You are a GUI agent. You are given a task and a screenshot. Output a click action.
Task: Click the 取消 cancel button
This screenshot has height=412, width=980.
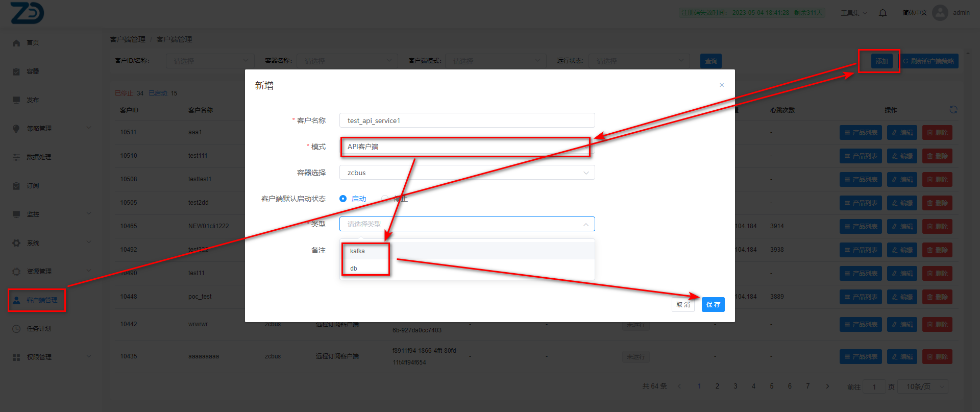(683, 305)
